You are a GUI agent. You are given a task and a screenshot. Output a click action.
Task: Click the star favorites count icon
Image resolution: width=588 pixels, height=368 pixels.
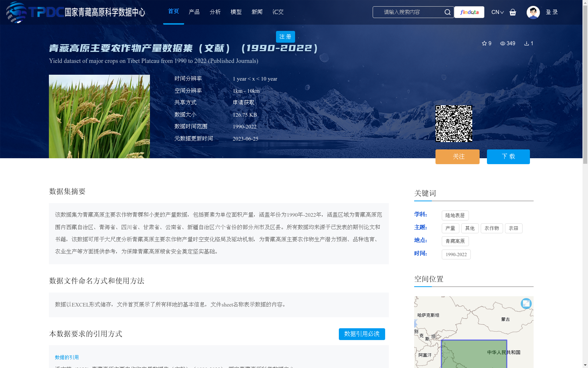tap(484, 43)
